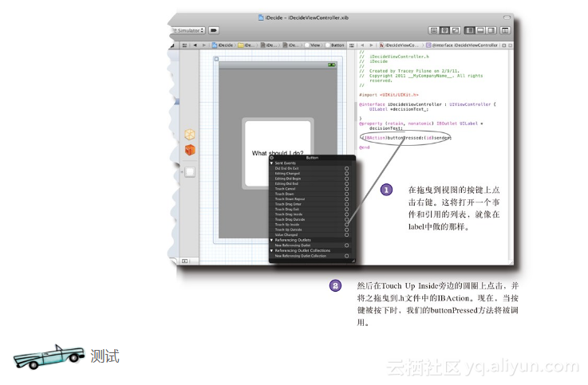Click connection circle for Editing Did Begin
Image resolution: width=588 pixels, height=385 pixels.
pyautogui.click(x=346, y=179)
